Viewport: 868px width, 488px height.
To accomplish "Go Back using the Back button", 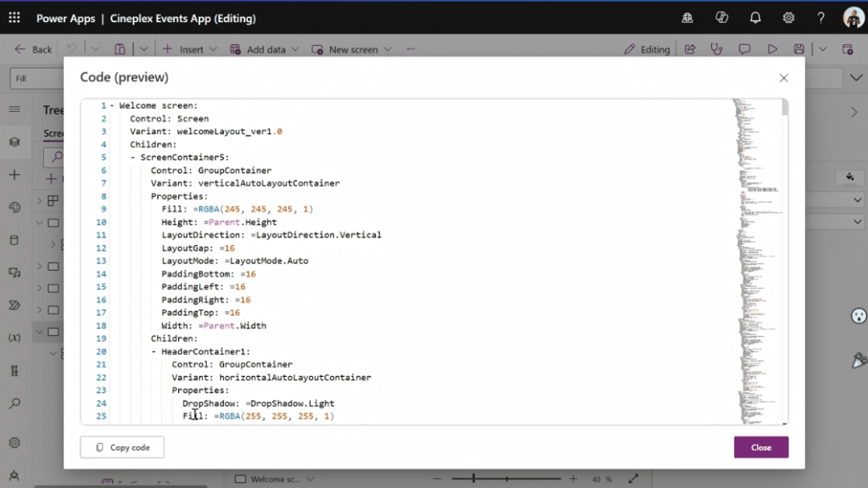I will [33, 49].
